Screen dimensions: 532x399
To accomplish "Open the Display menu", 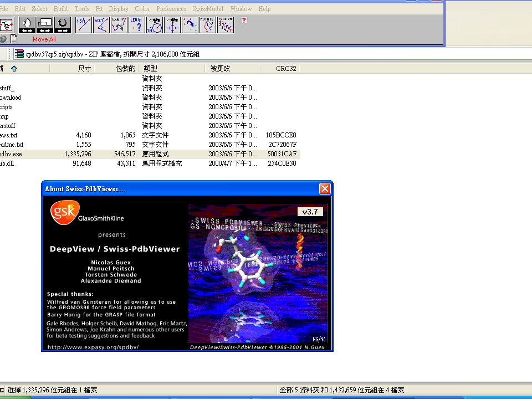I will click(x=119, y=9).
